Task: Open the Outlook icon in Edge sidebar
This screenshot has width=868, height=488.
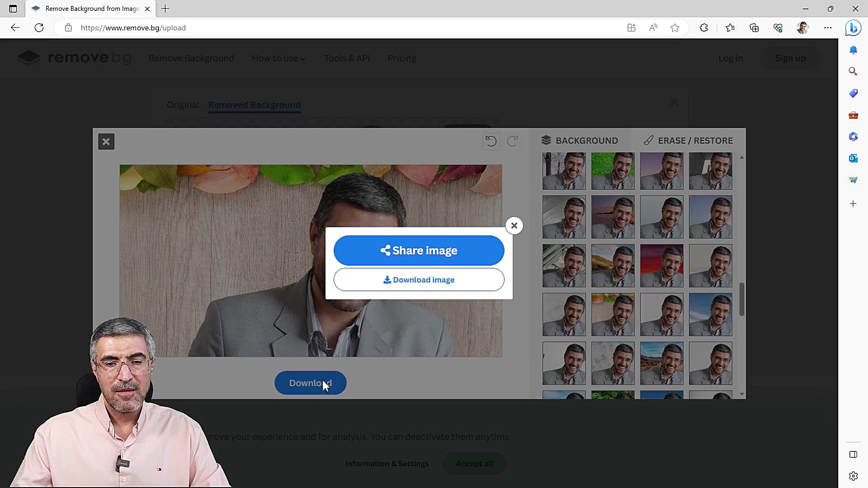Action: [853, 158]
